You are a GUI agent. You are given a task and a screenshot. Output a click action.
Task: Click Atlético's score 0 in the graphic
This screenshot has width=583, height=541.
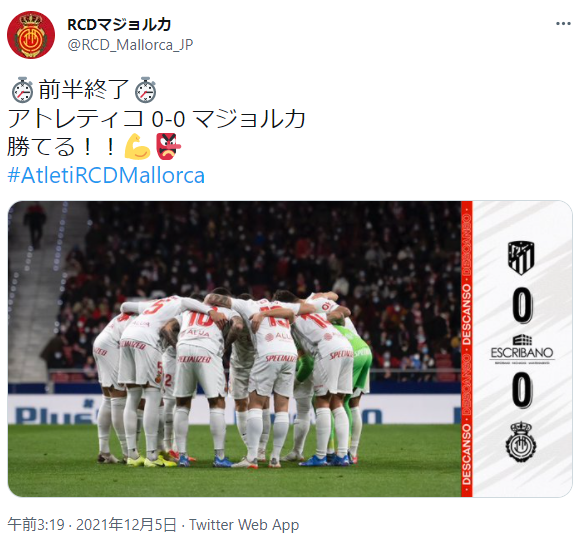tap(522, 305)
